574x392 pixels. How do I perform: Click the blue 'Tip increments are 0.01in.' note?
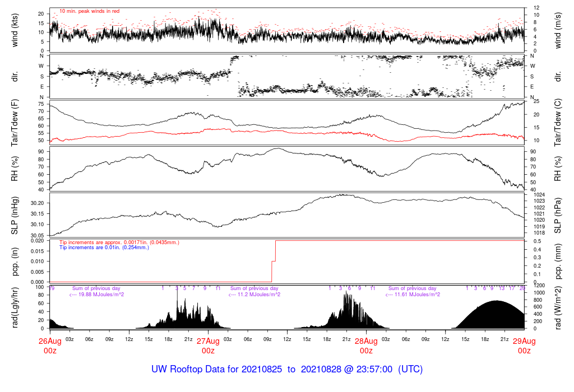click(x=104, y=248)
